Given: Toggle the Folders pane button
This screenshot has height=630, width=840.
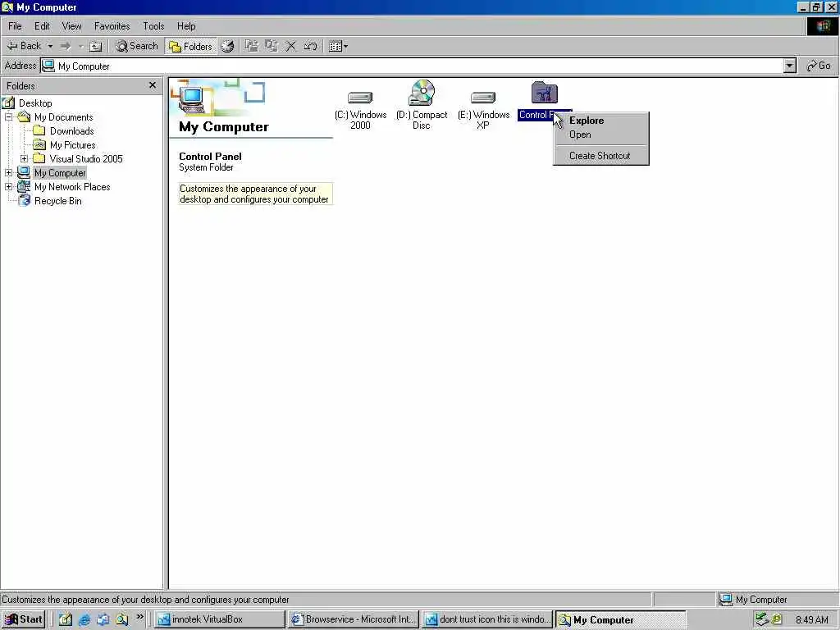Looking at the screenshot, I should [x=190, y=47].
